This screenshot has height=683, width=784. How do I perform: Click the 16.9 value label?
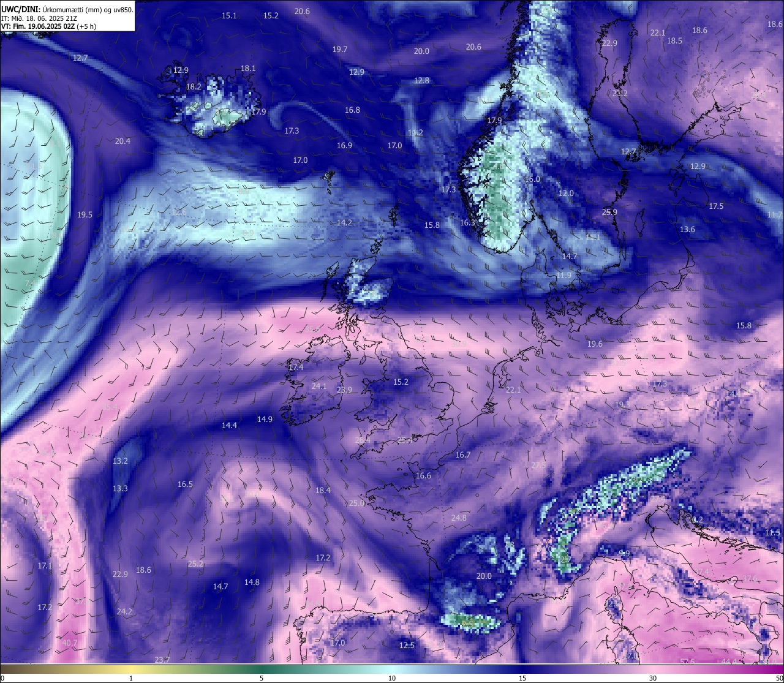(344, 145)
